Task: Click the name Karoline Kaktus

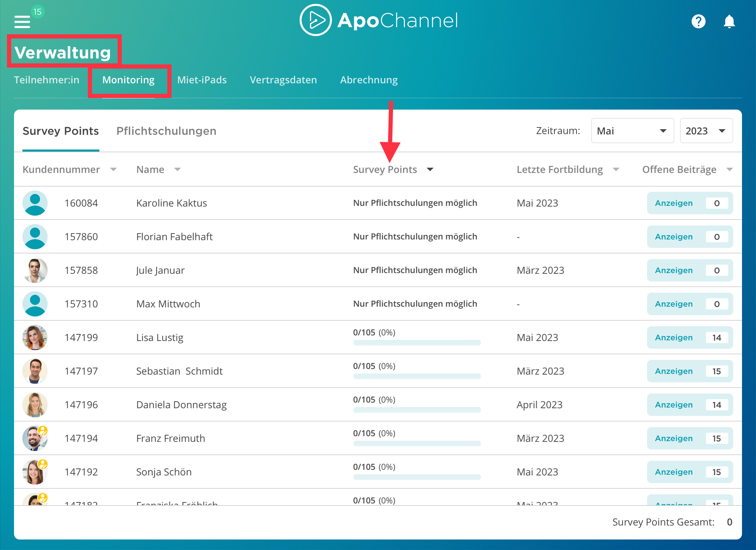Action: point(171,203)
